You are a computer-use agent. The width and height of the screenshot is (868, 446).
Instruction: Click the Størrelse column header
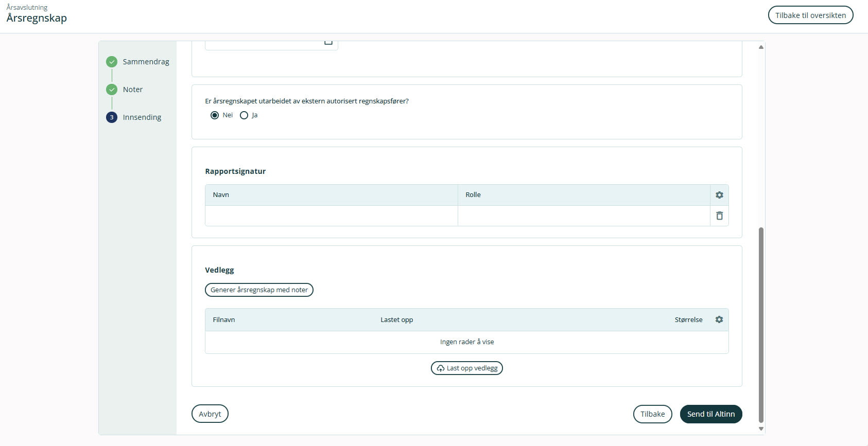point(688,319)
